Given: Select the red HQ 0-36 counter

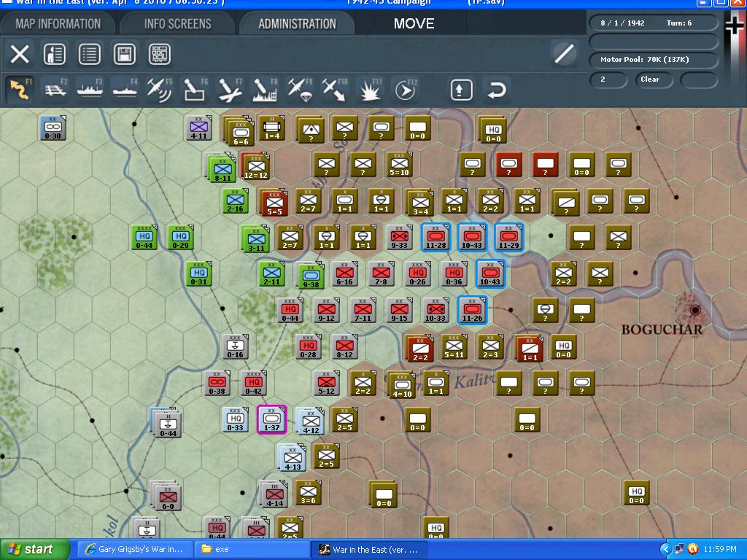Looking at the screenshot, I should [454, 274].
